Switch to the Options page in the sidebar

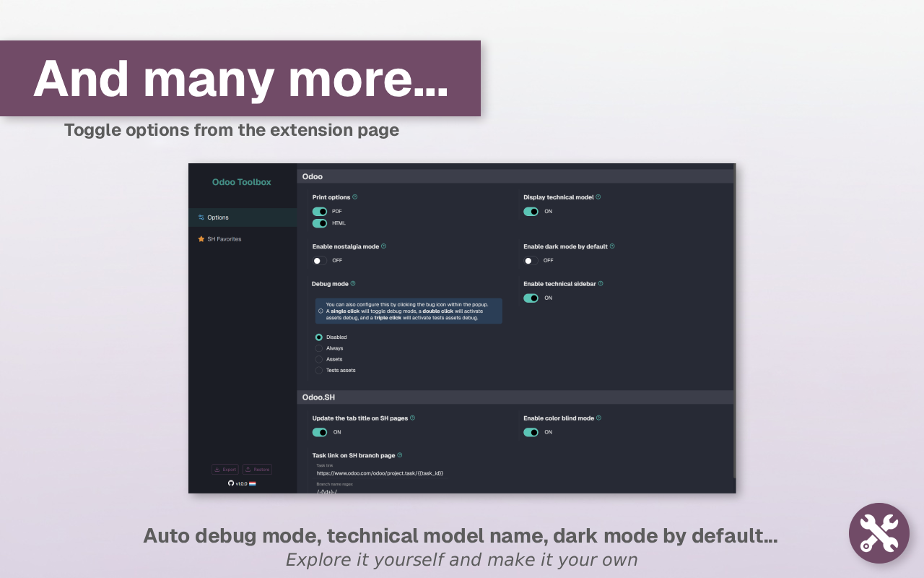tap(216, 217)
